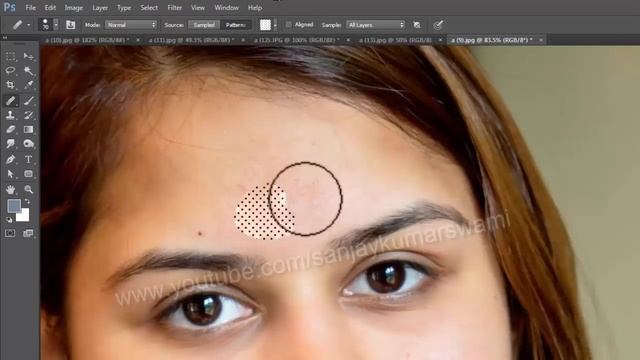Toggle Quick Mask mode

pyautogui.click(x=10, y=233)
